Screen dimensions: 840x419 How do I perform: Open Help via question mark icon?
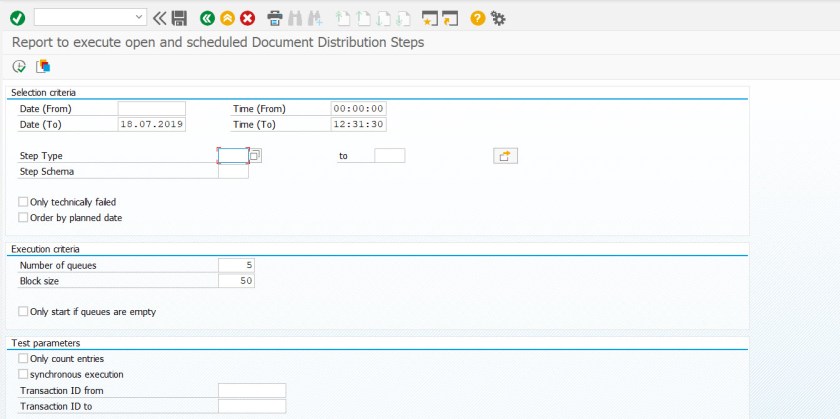(x=477, y=19)
